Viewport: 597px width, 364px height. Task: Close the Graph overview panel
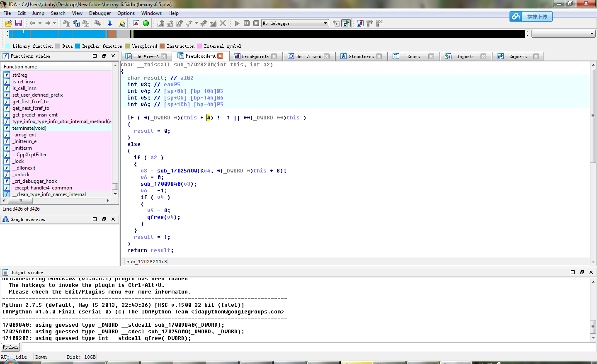pyautogui.click(x=113, y=219)
